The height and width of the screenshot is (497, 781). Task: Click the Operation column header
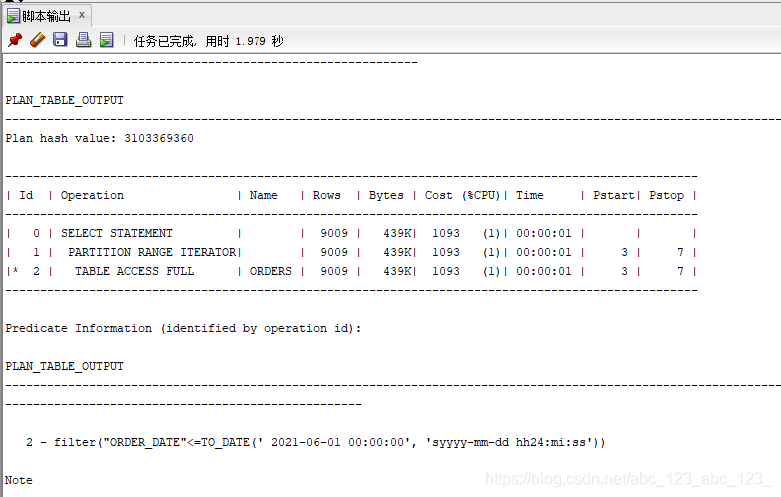click(x=92, y=195)
